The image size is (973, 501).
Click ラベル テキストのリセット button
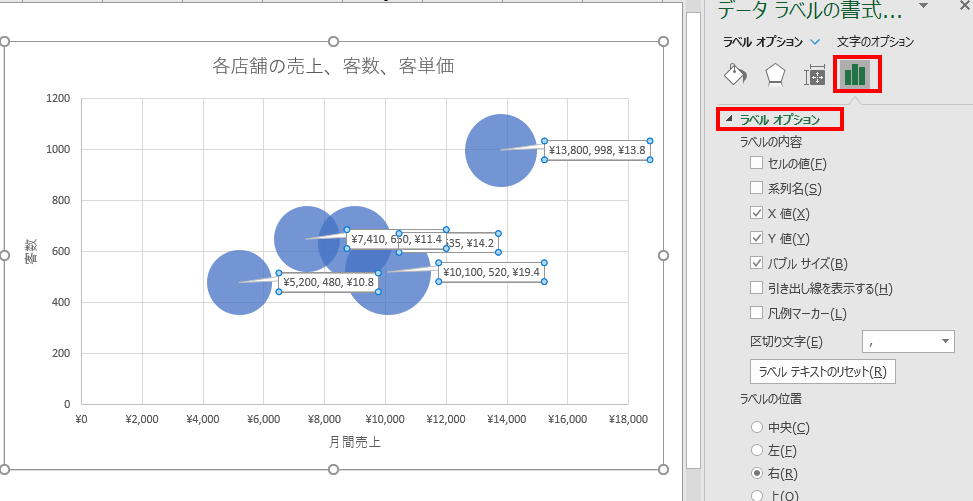[x=823, y=372]
